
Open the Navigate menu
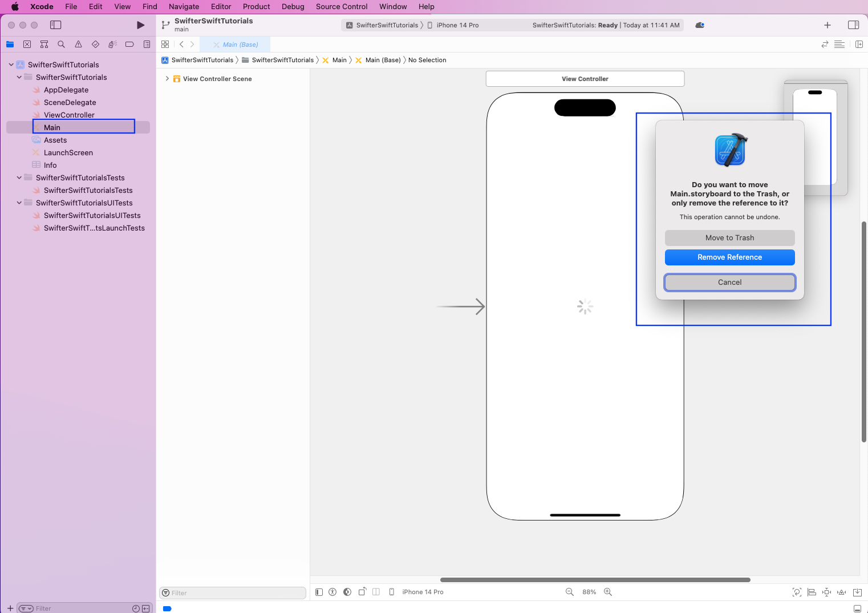click(184, 7)
